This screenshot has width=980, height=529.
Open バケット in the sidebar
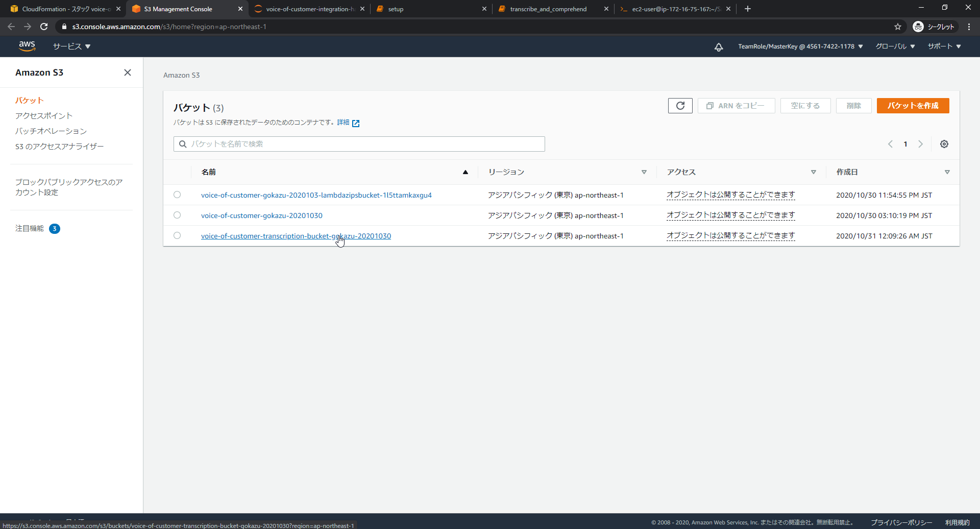[29, 101]
